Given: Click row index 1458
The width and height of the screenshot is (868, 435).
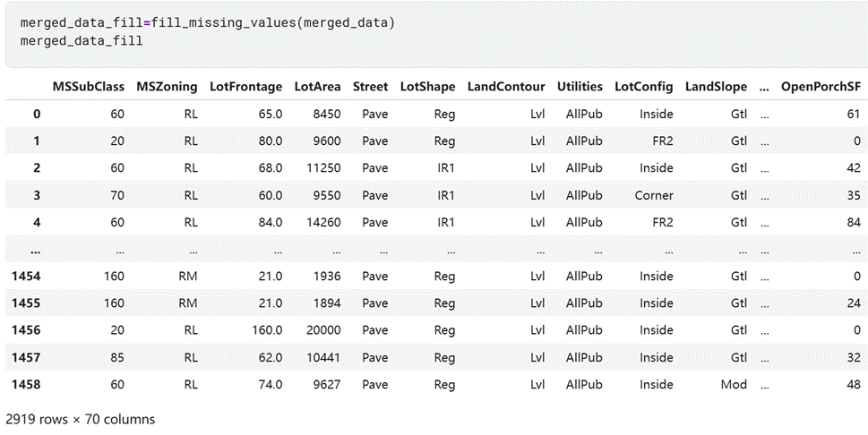Looking at the screenshot, I should click(x=26, y=385).
